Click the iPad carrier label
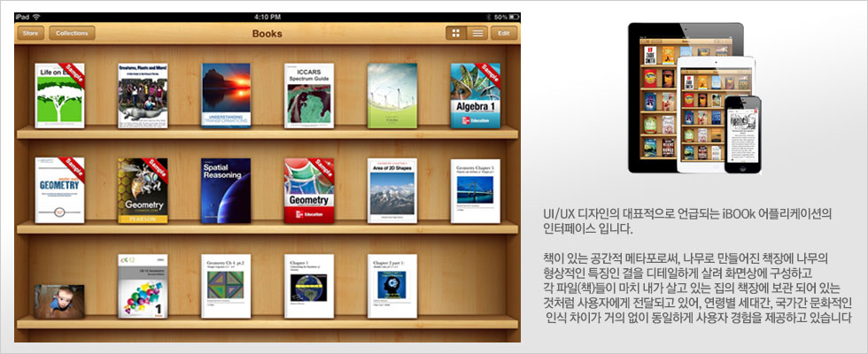Screen dimensions: 868x354 tap(22, 17)
